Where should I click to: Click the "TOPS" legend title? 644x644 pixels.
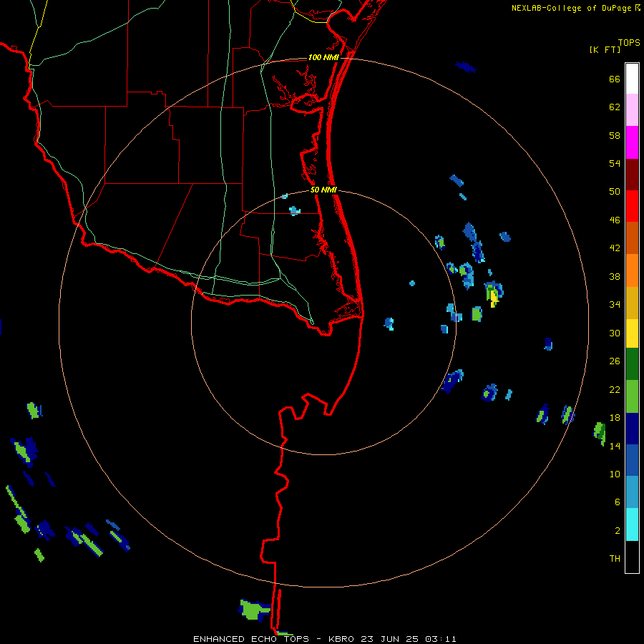629,43
